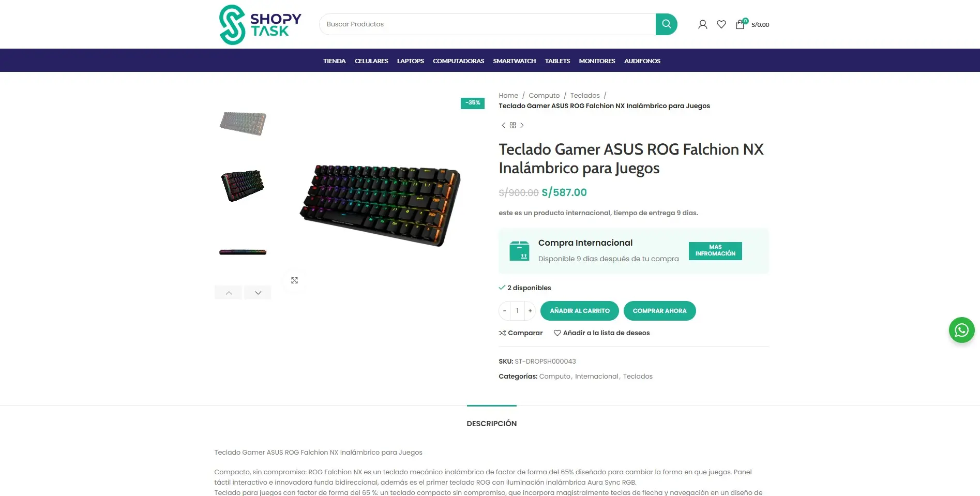Open the shopping cart bag icon

[x=740, y=24]
